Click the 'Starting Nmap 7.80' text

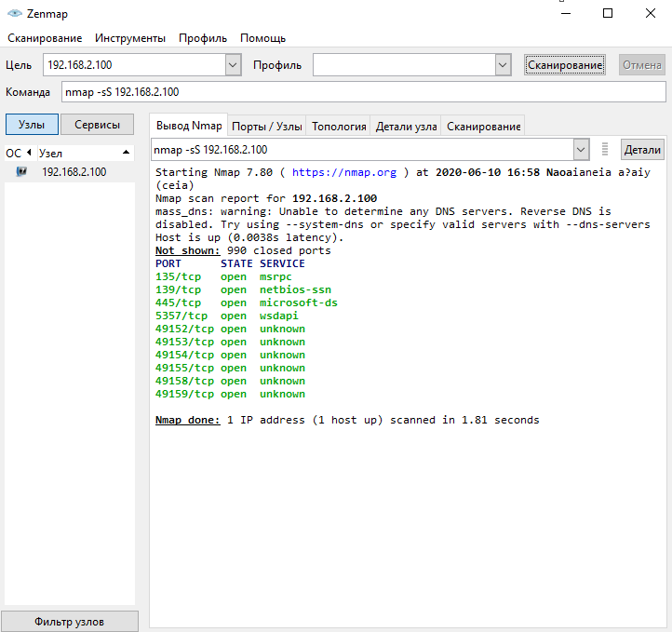click(x=214, y=172)
